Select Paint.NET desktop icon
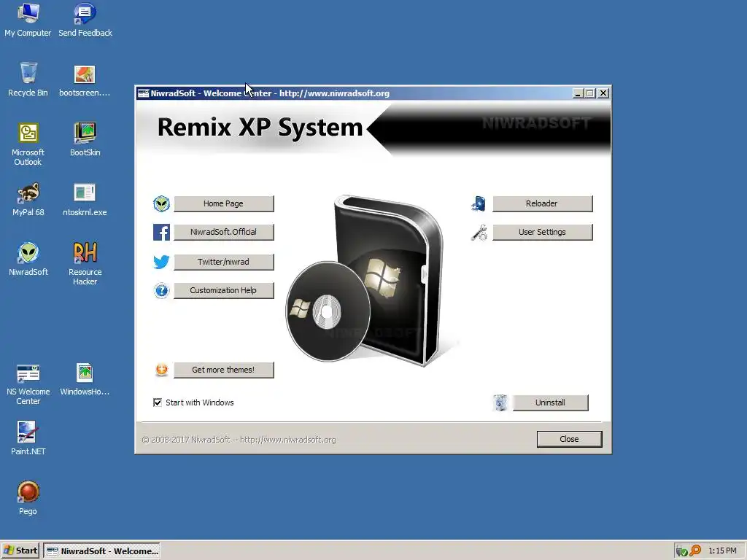 (28, 438)
